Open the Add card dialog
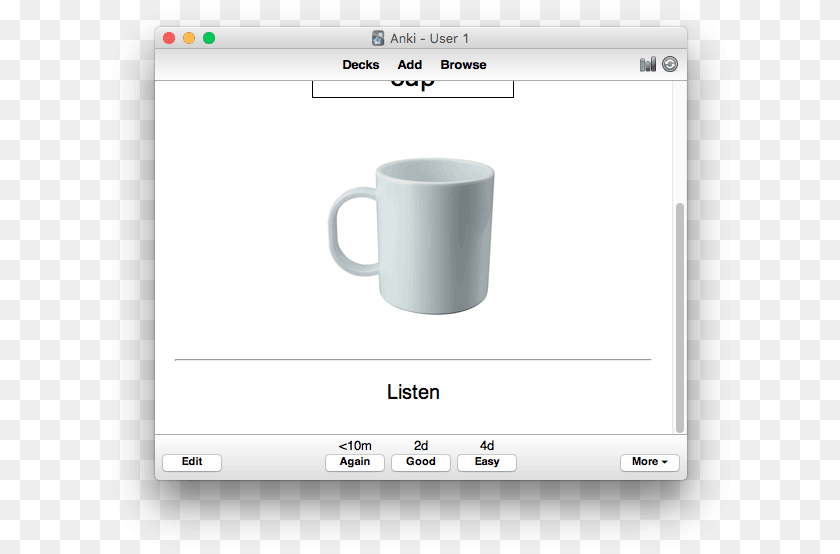Viewport: 840px width, 554px height. (x=410, y=65)
